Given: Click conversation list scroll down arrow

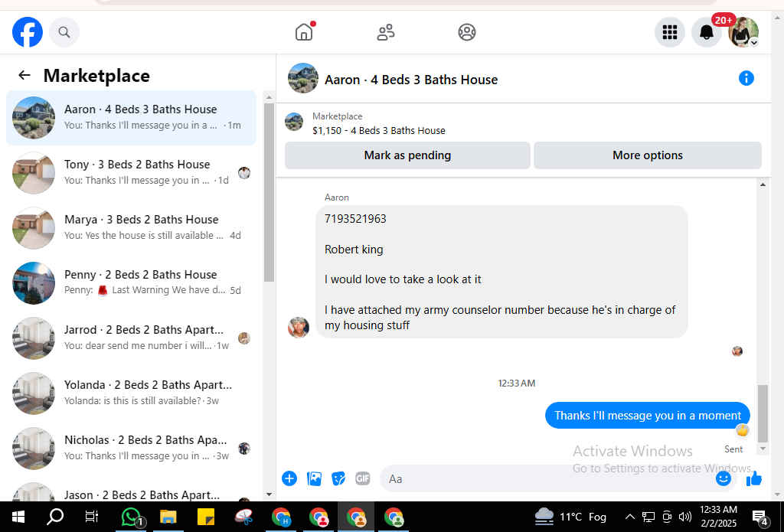Looking at the screenshot, I should tap(269, 494).
